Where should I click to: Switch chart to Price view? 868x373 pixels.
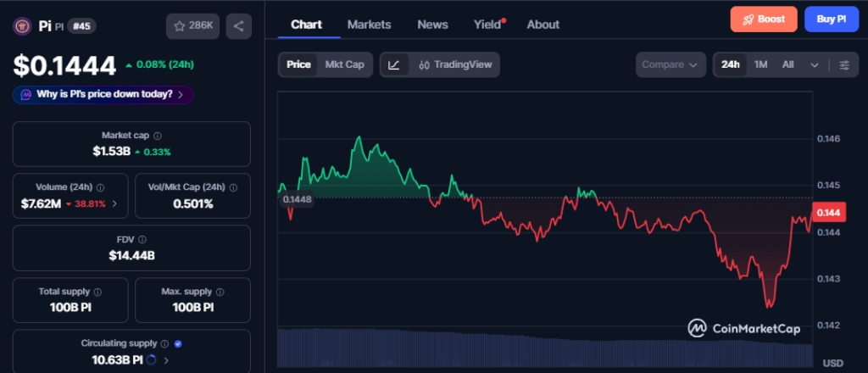(x=298, y=64)
